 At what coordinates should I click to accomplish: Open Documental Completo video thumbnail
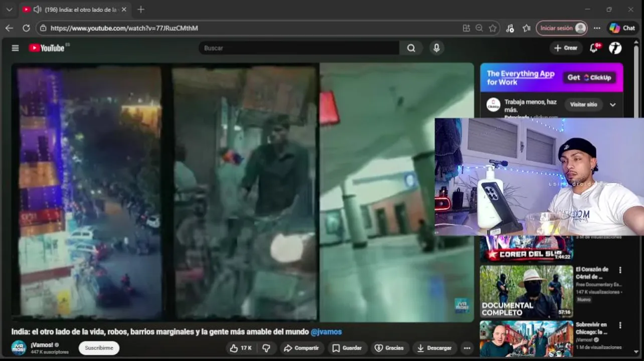pos(527,291)
